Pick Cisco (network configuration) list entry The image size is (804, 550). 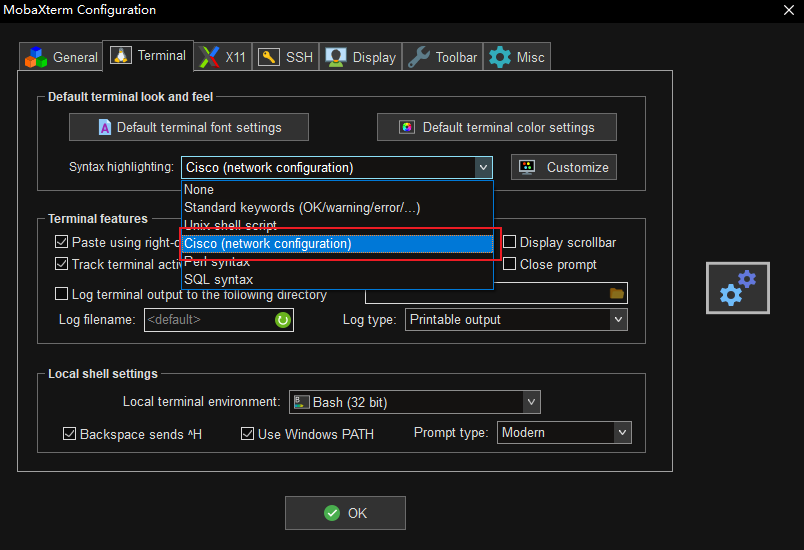337,243
